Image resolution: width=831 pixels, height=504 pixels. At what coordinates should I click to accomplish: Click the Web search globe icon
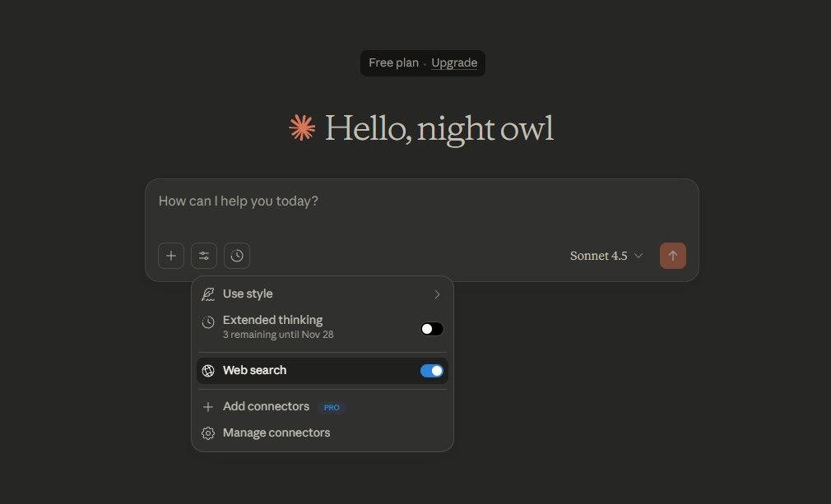click(x=208, y=371)
